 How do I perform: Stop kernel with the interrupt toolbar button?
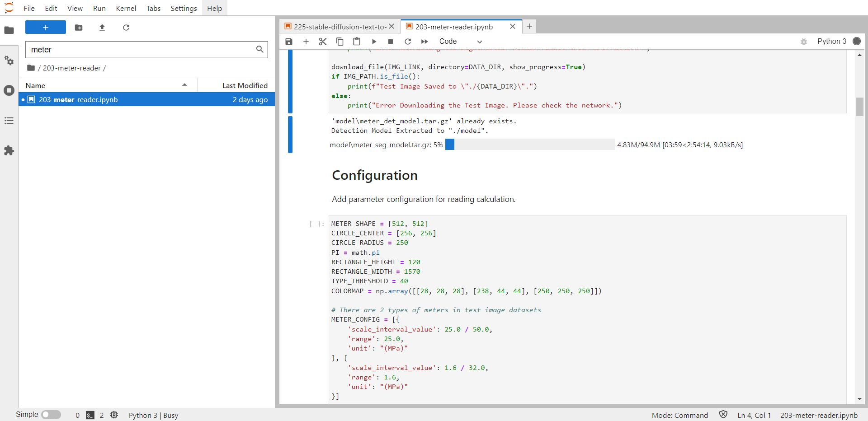click(391, 41)
